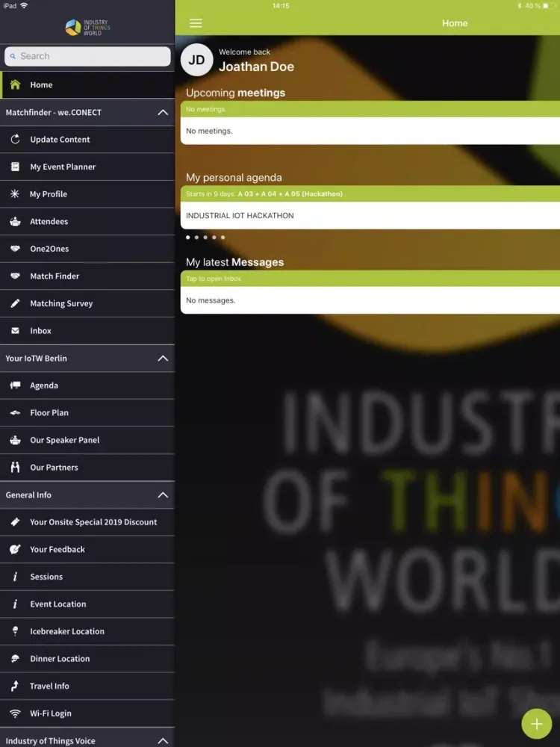Image resolution: width=560 pixels, height=747 pixels.
Task: Click the My Event Planner icon
Action: pyautogui.click(x=15, y=167)
